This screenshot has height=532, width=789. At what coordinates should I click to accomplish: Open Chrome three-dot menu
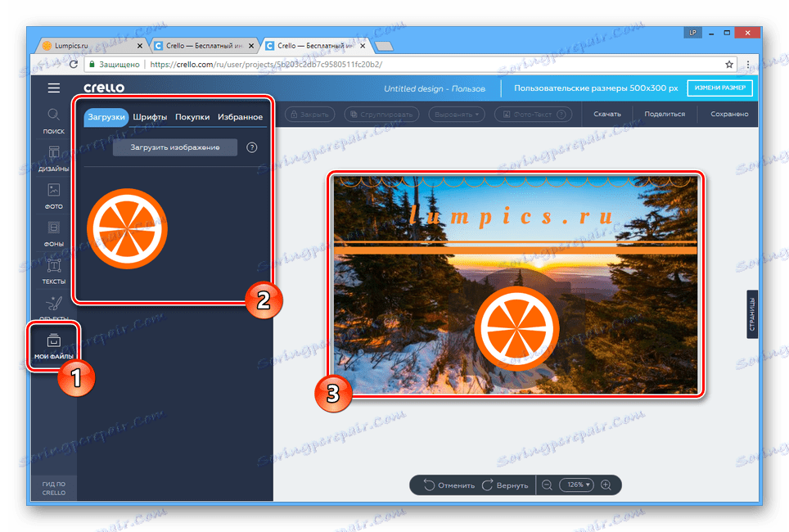tap(748, 65)
